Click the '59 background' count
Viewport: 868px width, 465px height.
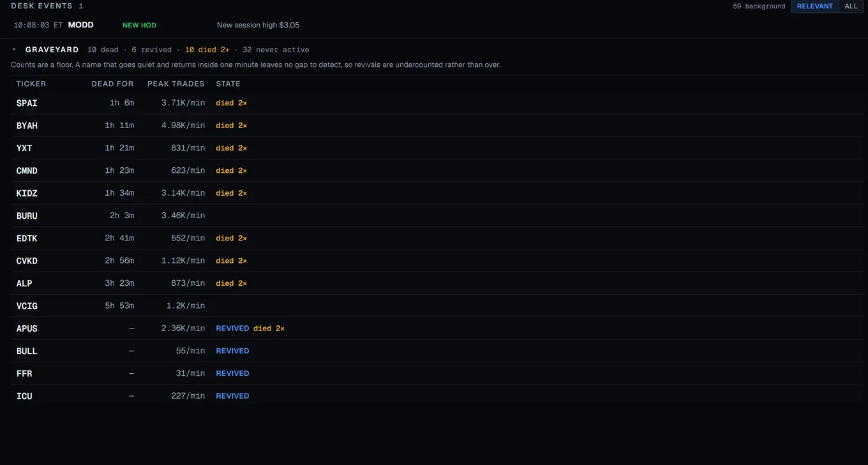(759, 6)
